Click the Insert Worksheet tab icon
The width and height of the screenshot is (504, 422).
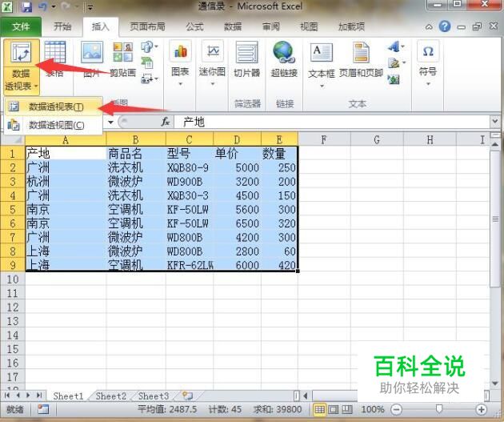click(188, 396)
